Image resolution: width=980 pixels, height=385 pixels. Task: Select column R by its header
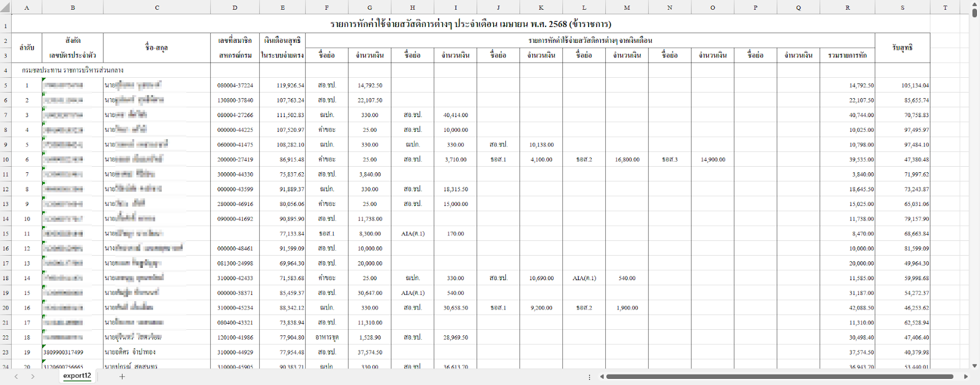[848, 7]
